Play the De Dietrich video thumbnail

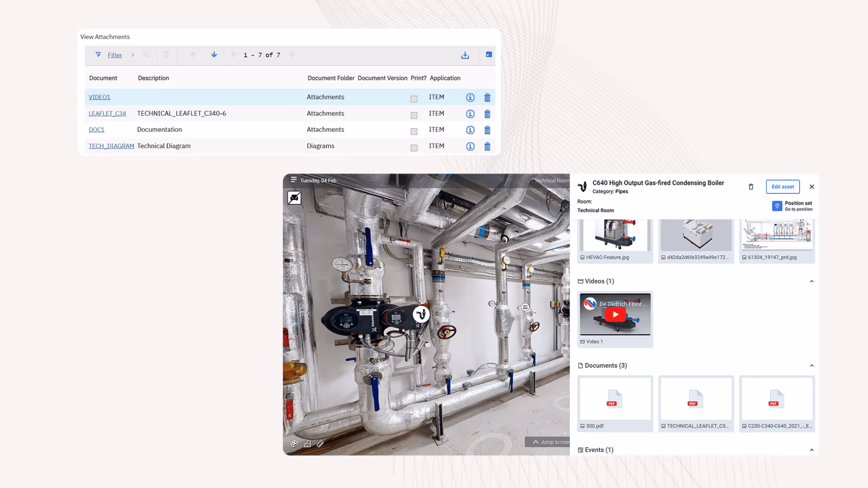pos(615,314)
